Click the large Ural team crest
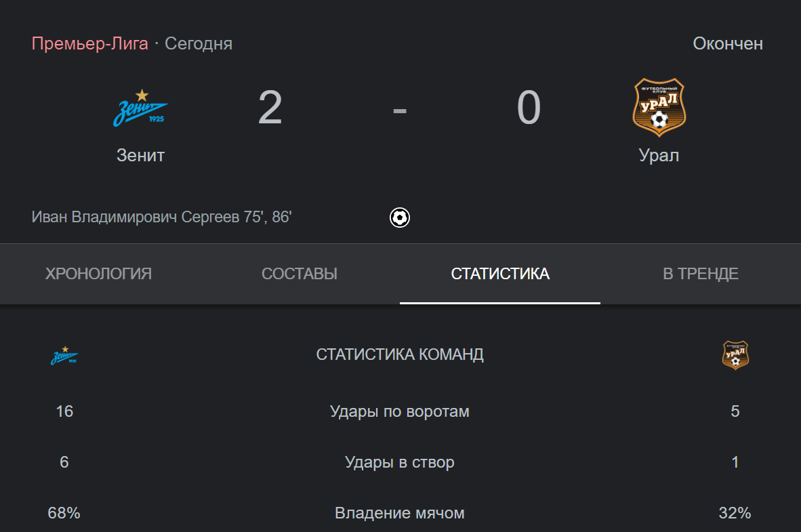801x532 pixels. click(659, 107)
